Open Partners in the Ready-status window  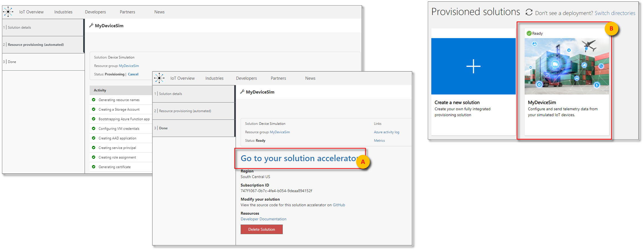pos(278,78)
